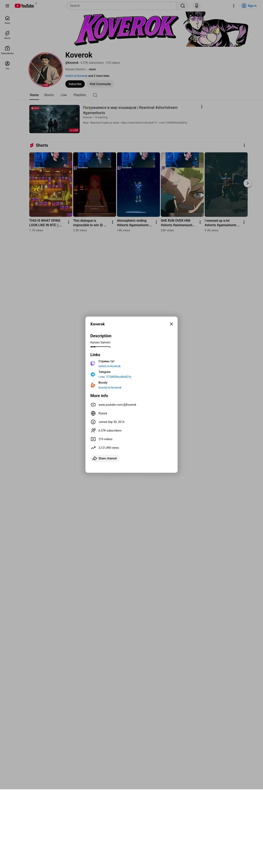263x868 pixels.
Task: Open options for 'THIS IS WHAT SPINS' short
Action: (68, 222)
